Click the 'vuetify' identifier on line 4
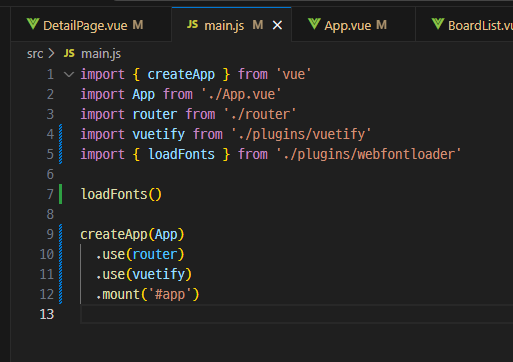 click(158, 134)
